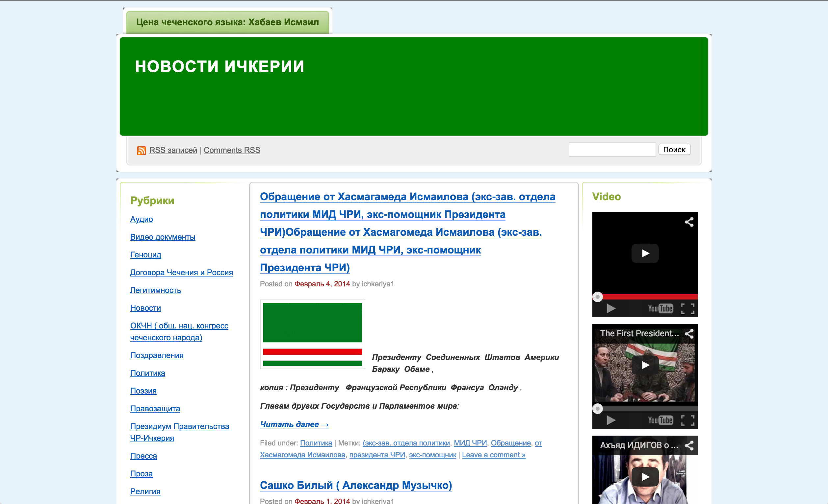Open fullscreen on first video player
The height and width of the screenshot is (504, 828).
pos(687,308)
